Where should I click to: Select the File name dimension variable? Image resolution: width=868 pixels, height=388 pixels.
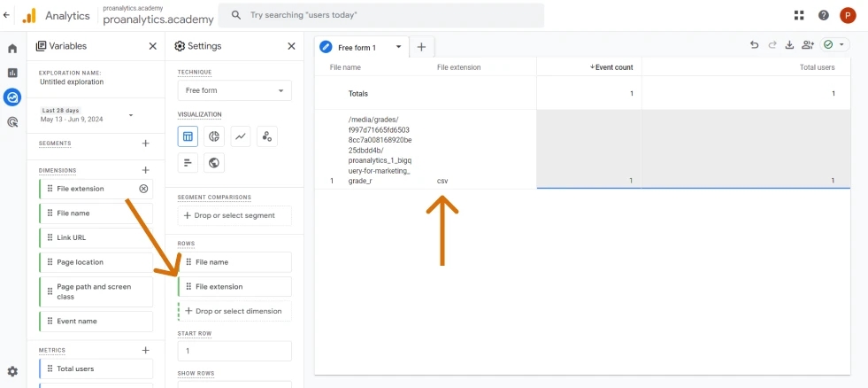click(x=96, y=213)
